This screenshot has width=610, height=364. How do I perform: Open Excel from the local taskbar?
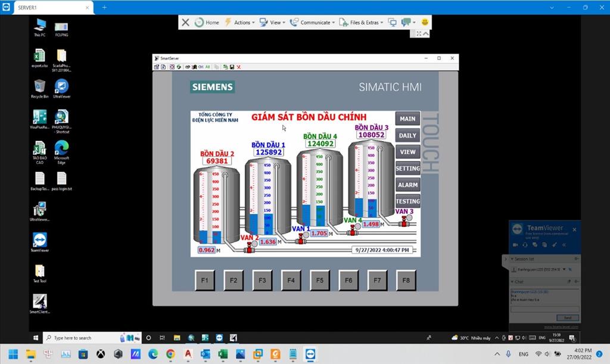[x=223, y=354]
